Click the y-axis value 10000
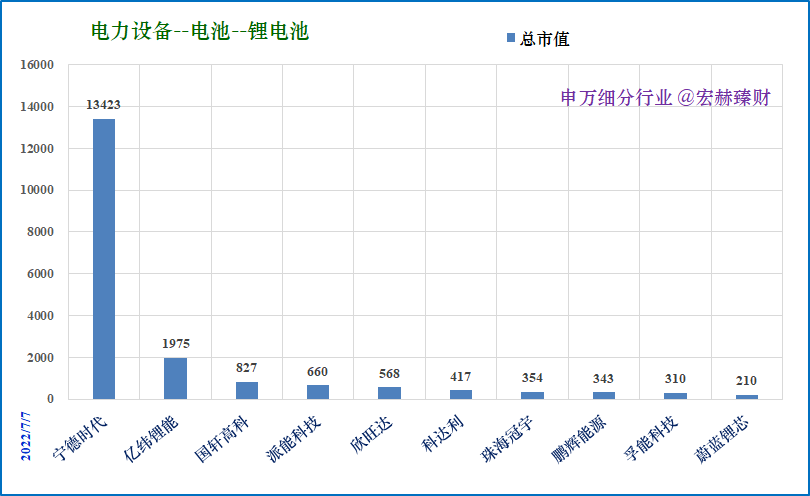 37,190
